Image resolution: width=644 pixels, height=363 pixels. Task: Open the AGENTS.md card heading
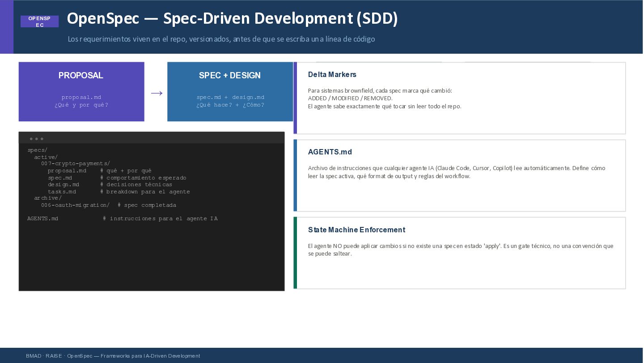[x=330, y=152]
